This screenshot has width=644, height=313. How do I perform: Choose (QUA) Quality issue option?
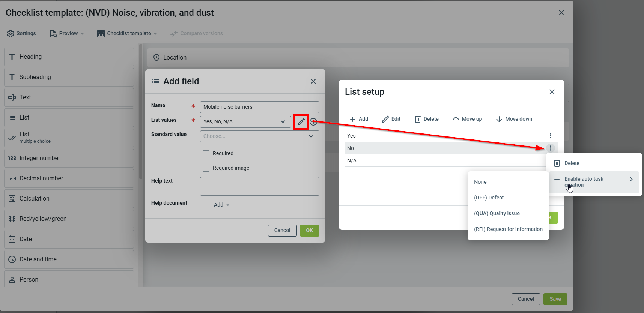pos(497,213)
